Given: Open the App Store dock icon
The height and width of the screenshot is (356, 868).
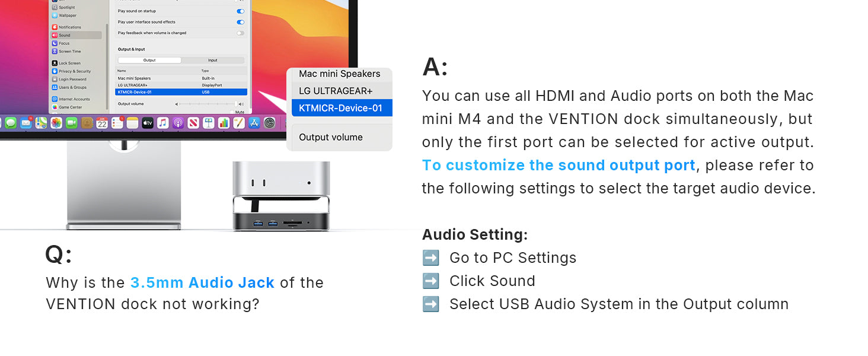Looking at the screenshot, I should (x=254, y=123).
